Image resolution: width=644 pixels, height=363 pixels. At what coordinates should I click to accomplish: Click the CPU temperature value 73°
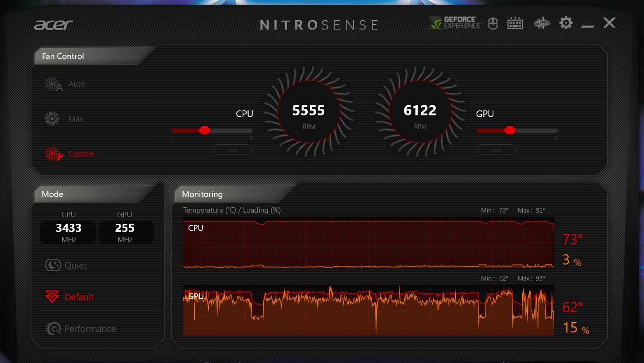point(573,239)
